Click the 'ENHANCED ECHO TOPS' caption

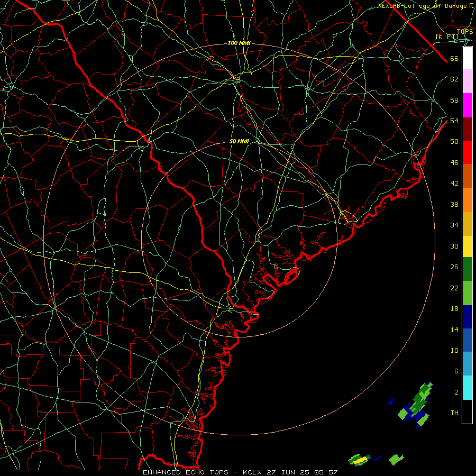pos(186,472)
